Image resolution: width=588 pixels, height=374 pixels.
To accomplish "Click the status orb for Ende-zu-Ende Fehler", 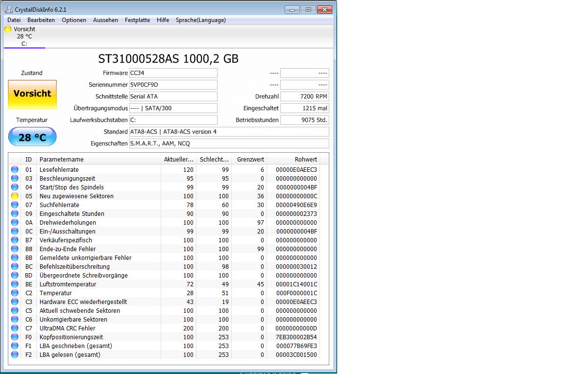I will pos(15,249).
